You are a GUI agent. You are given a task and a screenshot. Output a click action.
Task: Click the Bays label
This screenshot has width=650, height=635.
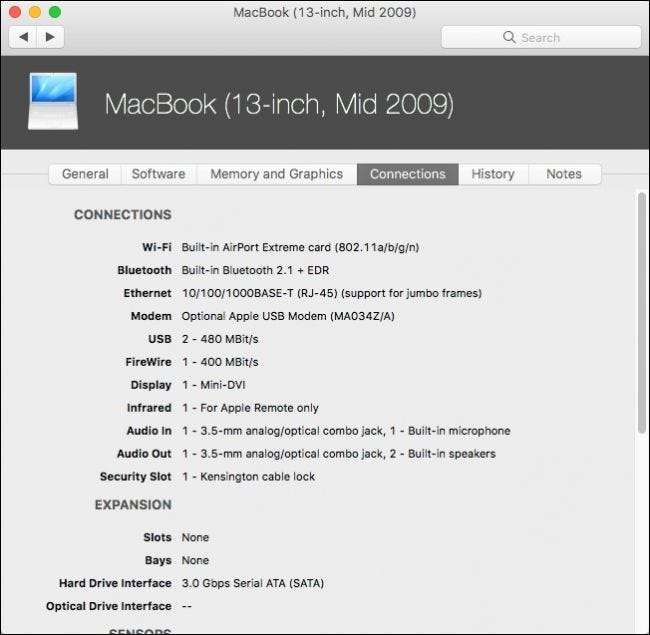click(158, 560)
